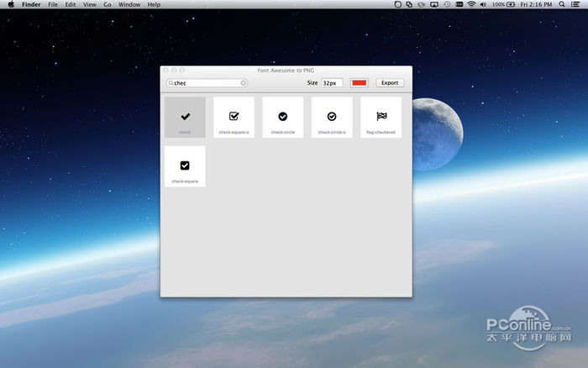
Task: Click the Export button
Action: [x=389, y=83]
